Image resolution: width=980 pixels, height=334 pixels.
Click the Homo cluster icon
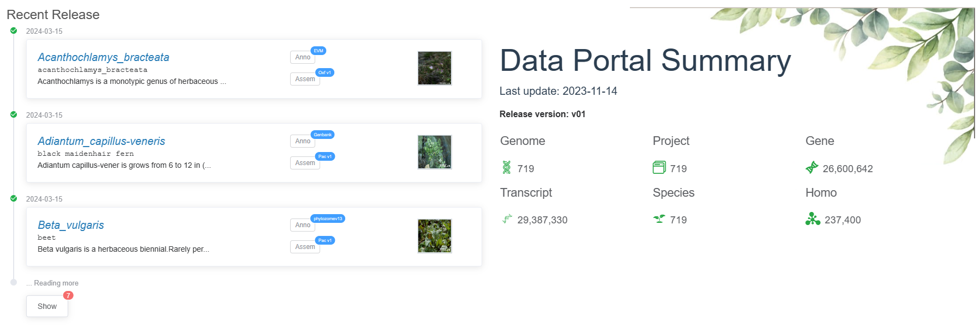[813, 219]
